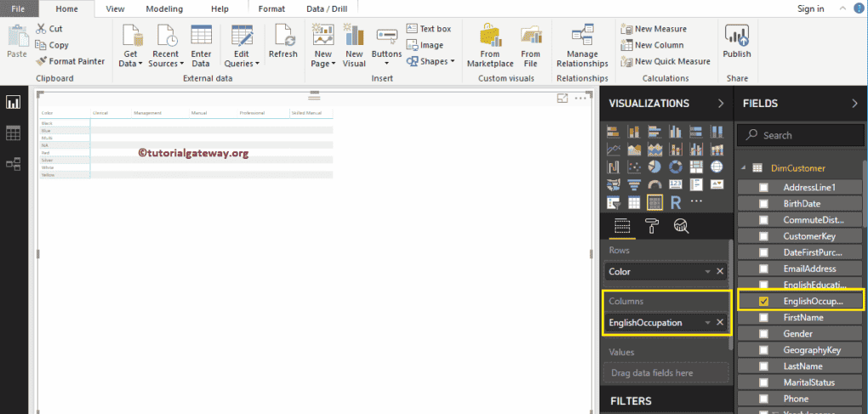
Task: Click Manage Relationships
Action: pos(582,48)
